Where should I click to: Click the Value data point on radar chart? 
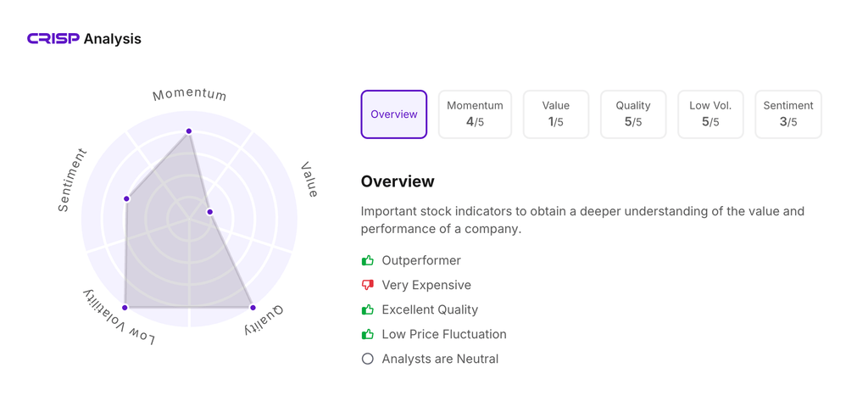pyautogui.click(x=210, y=212)
